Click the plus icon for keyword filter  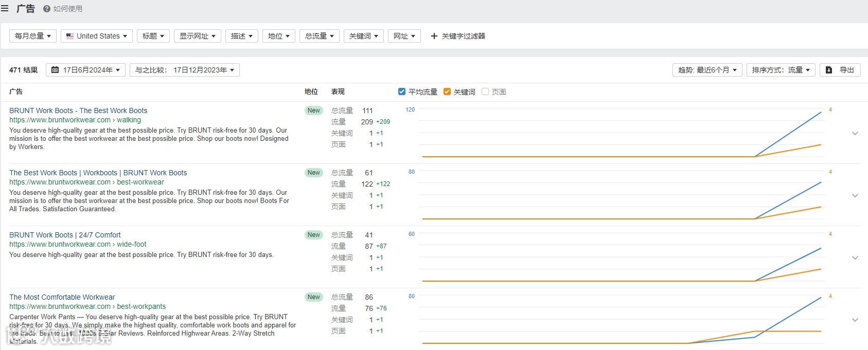coord(434,36)
